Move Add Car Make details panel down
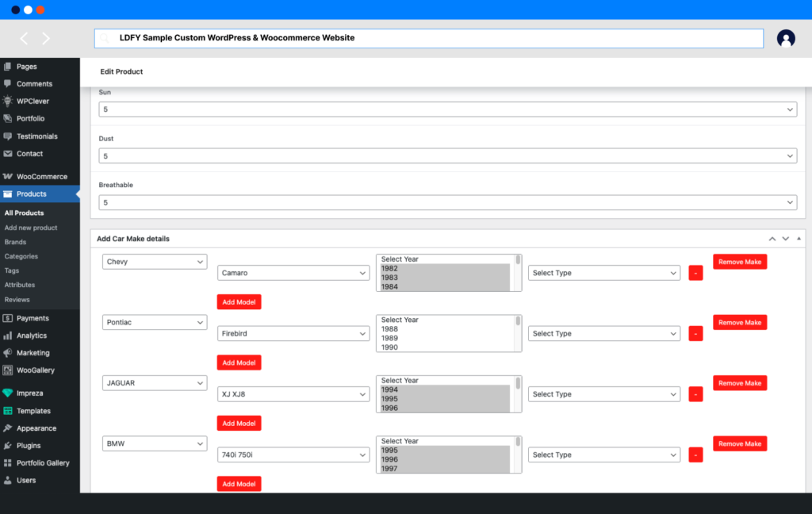The height and width of the screenshot is (514, 812). (x=786, y=239)
